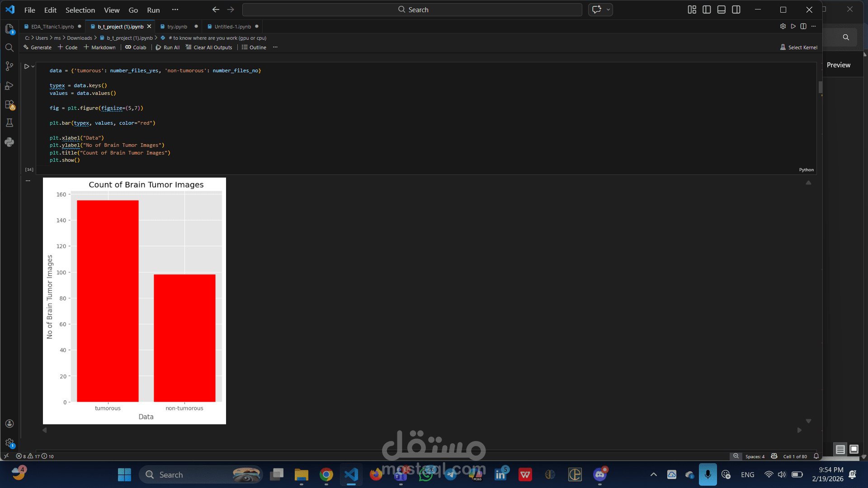
Task: Open the Explorer view in activity bar
Action: coord(9,29)
